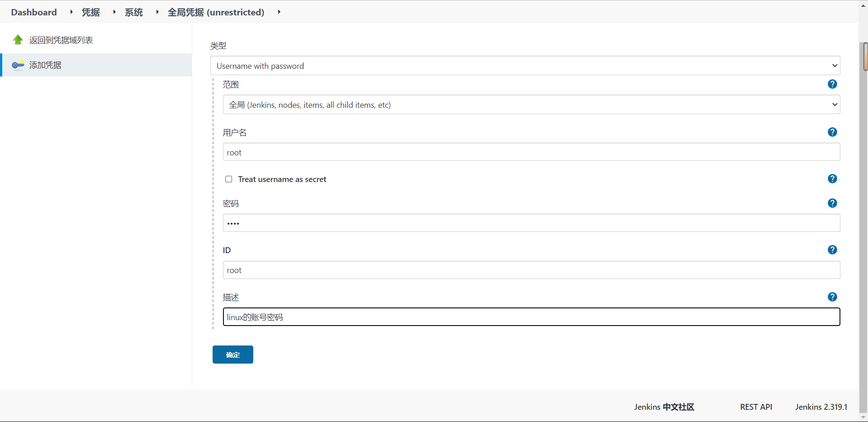Open the 范围 scope dropdown
The image size is (868, 422).
click(x=531, y=105)
